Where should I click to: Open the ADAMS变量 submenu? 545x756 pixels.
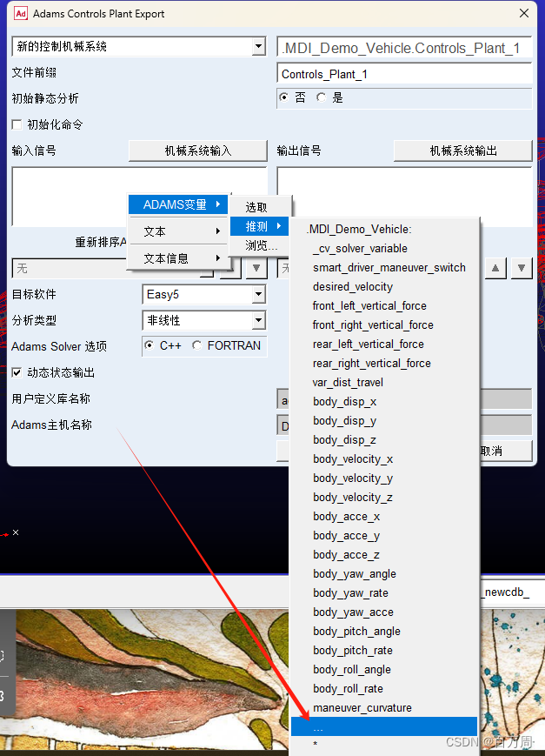tap(179, 204)
